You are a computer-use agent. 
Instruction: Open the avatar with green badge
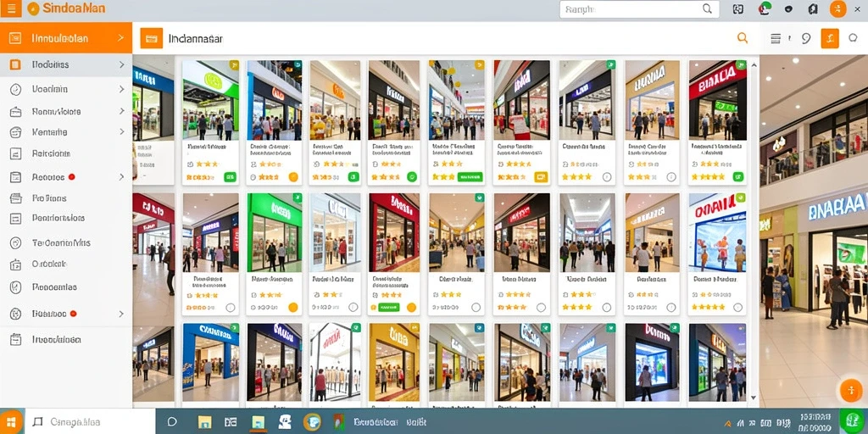pos(765,8)
